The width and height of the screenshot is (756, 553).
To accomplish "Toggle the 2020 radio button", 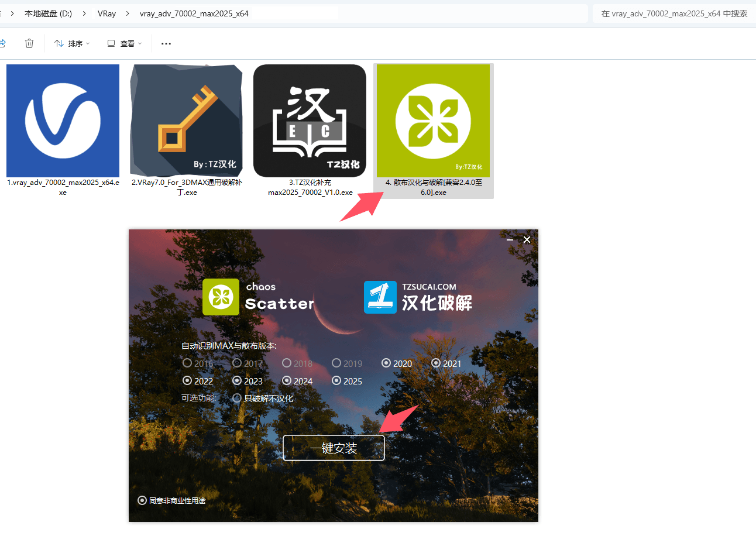I will (x=386, y=363).
